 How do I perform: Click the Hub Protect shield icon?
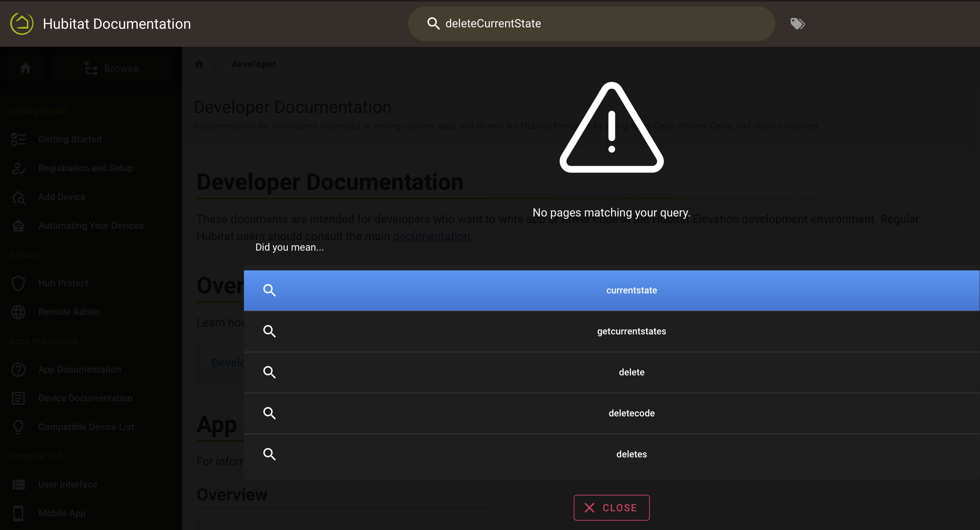pos(18,283)
